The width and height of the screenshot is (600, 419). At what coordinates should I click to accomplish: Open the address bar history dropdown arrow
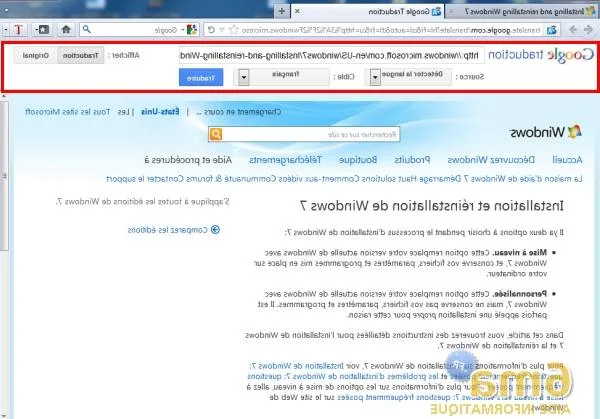[222, 29]
